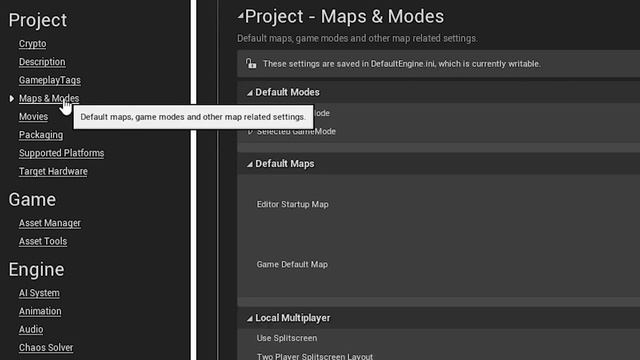Click the Project category heading
The height and width of the screenshot is (360, 640).
(38, 20)
